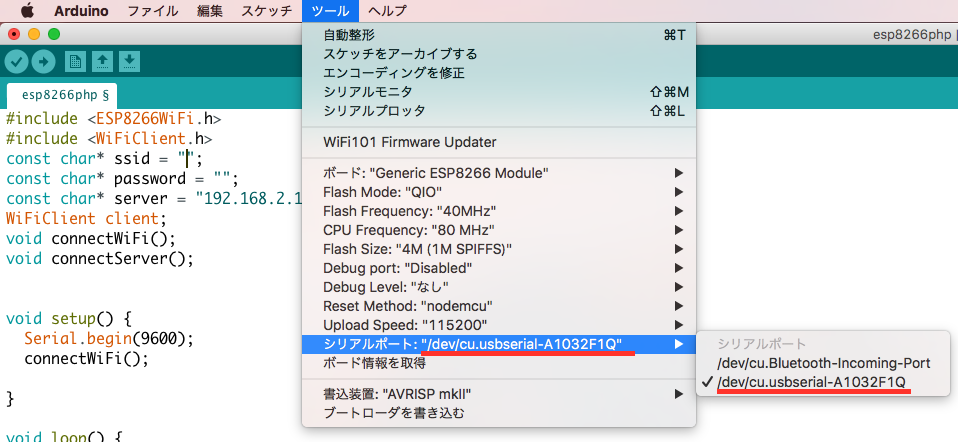
Task: Click the Save sketch down-arrow icon
Action: (x=129, y=61)
